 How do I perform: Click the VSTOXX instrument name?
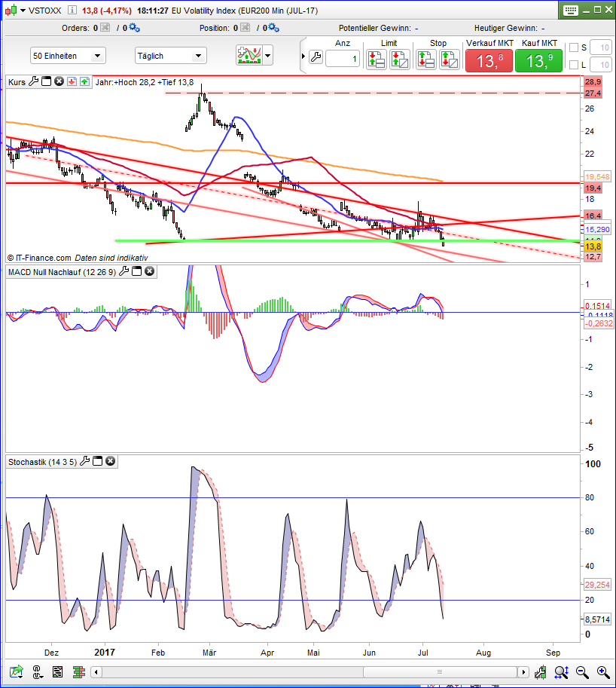(x=44, y=11)
